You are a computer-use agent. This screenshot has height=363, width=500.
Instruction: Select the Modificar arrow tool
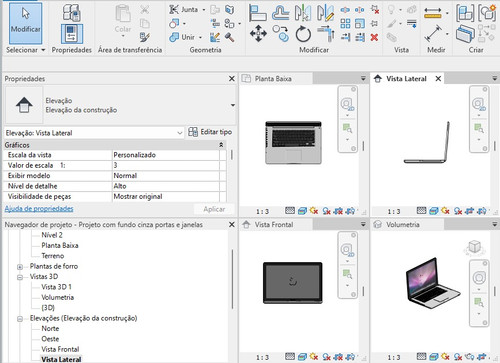pos(25,23)
